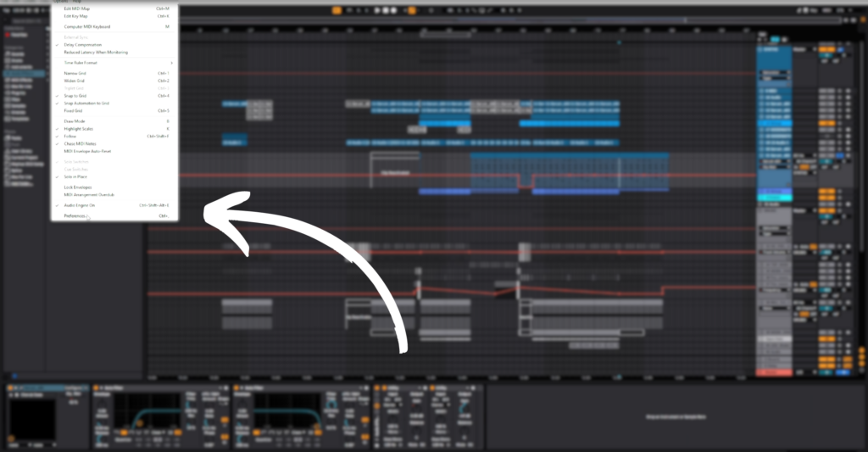Image resolution: width=868 pixels, height=452 pixels.
Task: Toggle Delay Compensation checkmark off
Action: (x=82, y=45)
